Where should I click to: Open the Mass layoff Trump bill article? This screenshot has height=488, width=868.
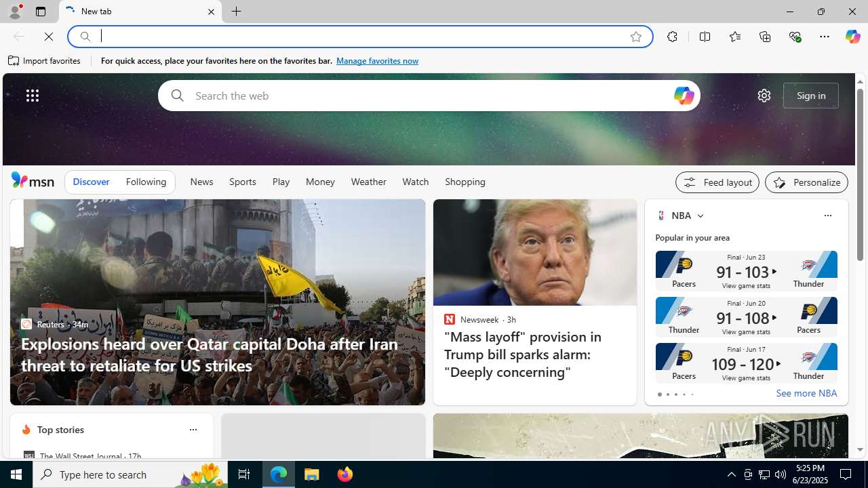pos(523,354)
